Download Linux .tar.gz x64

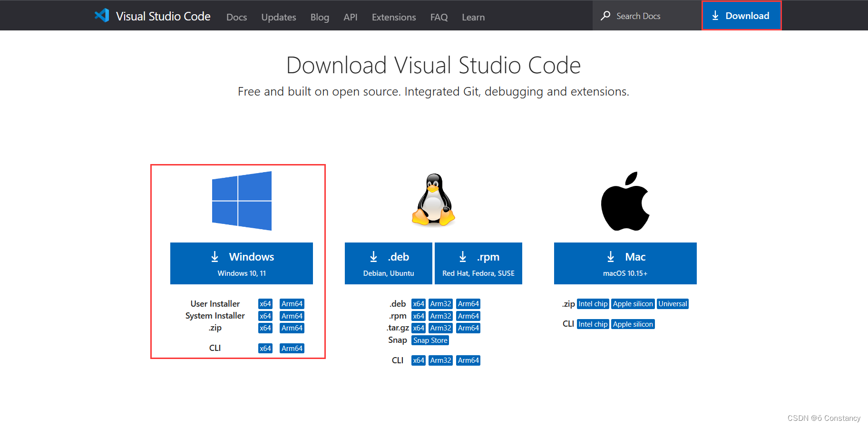(x=419, y=328)
